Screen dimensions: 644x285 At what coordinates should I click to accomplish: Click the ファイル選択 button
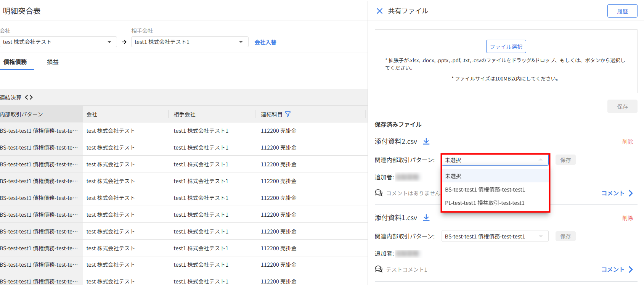tap(506, 47)
